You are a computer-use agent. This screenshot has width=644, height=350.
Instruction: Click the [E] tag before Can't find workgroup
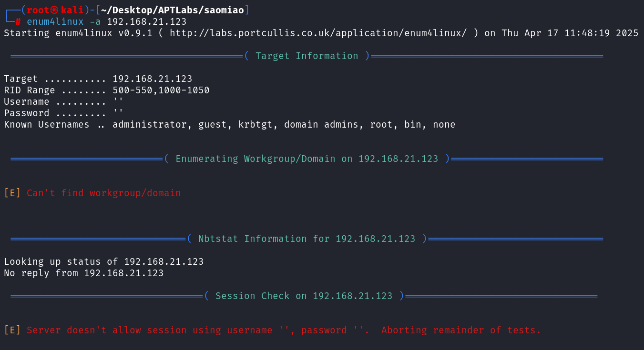12,193
